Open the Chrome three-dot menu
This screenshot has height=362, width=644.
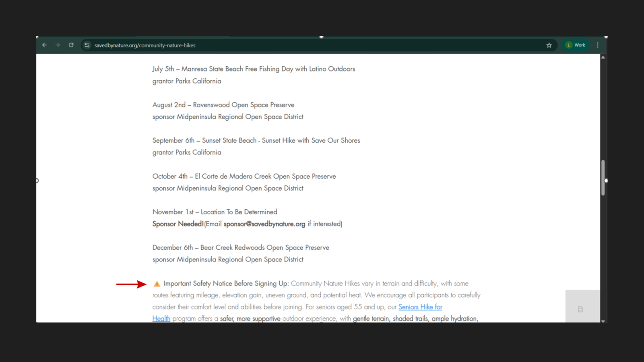[598, 45]
